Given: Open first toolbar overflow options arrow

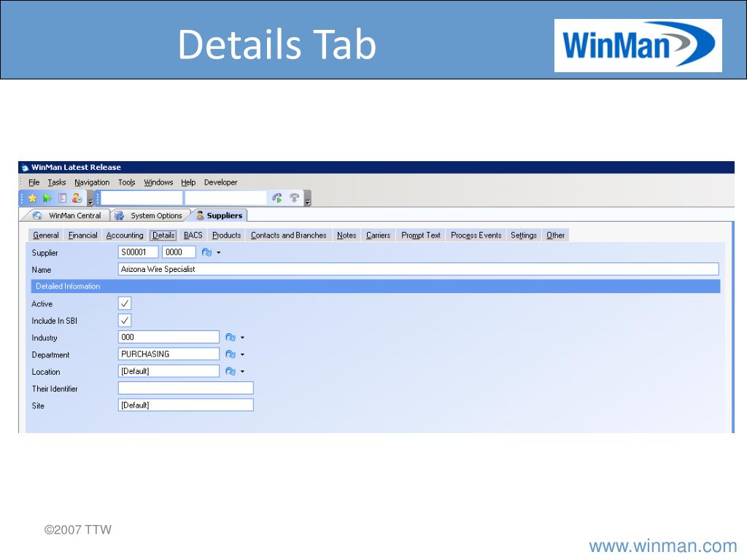Looking at the screenshot, I should (x=90, y=198).
